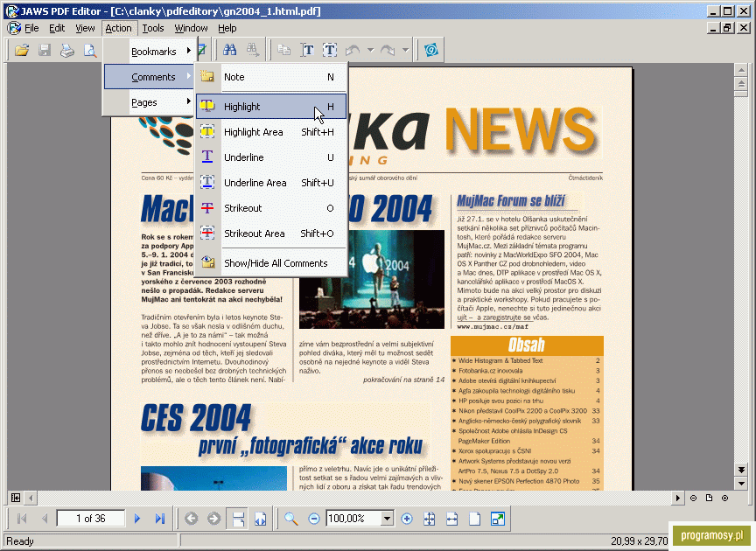Image resolution: width=756 pixels, height=551 pixels.
Task: Choose Underline Area from the submenu
Action: click(271, 183)
